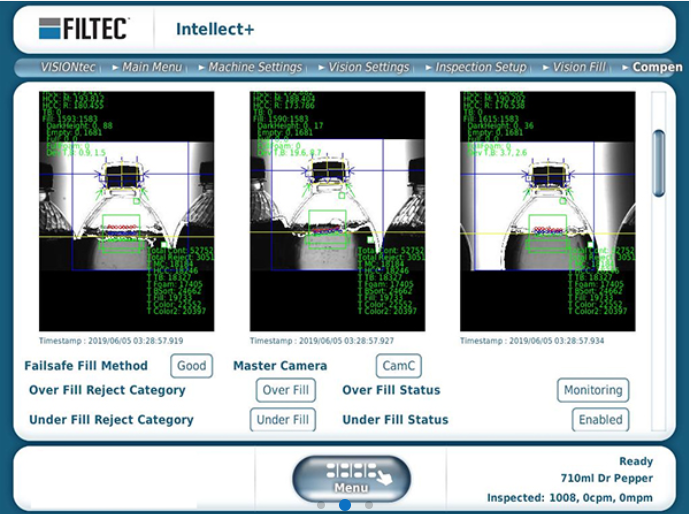Image resolution: width=691 pixels, height=514 pixels.
Task: Open the Menu button
Action: (351, 479)
